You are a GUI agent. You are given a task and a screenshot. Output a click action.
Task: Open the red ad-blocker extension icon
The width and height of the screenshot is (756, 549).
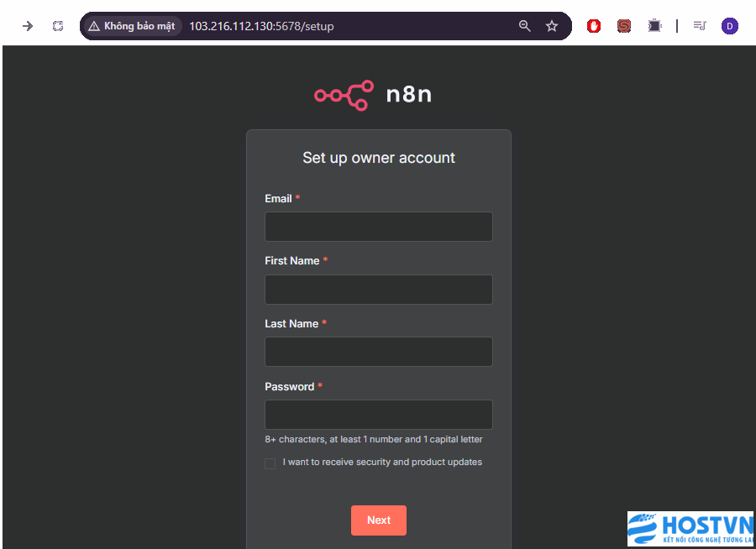pyautogui.click(x=594, y=26)
